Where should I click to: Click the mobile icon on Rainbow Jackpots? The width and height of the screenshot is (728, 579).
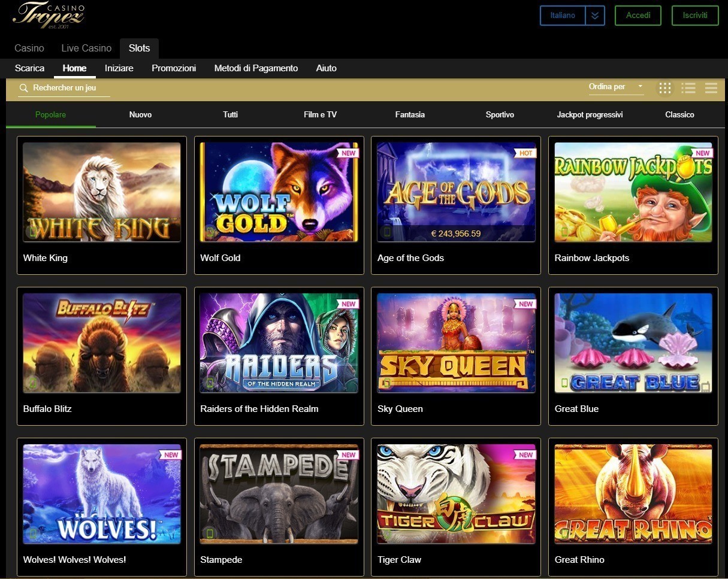[x=564, y=232]
